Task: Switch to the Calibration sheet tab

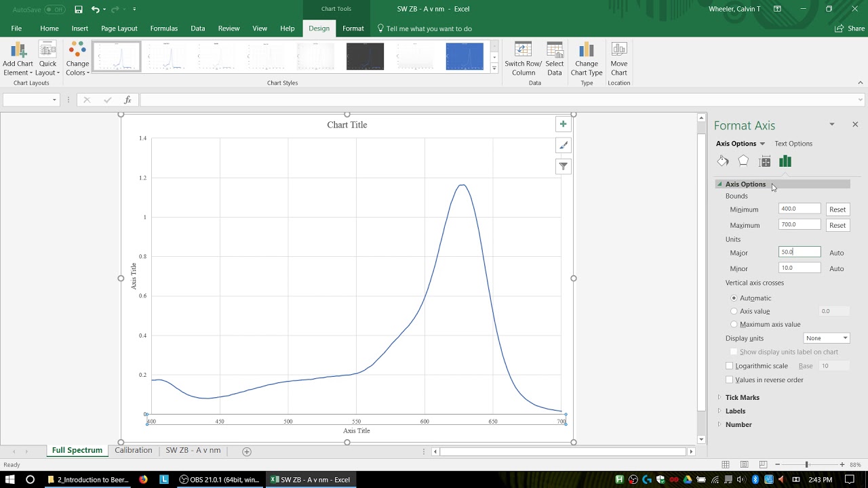Action: pos(134,450)
